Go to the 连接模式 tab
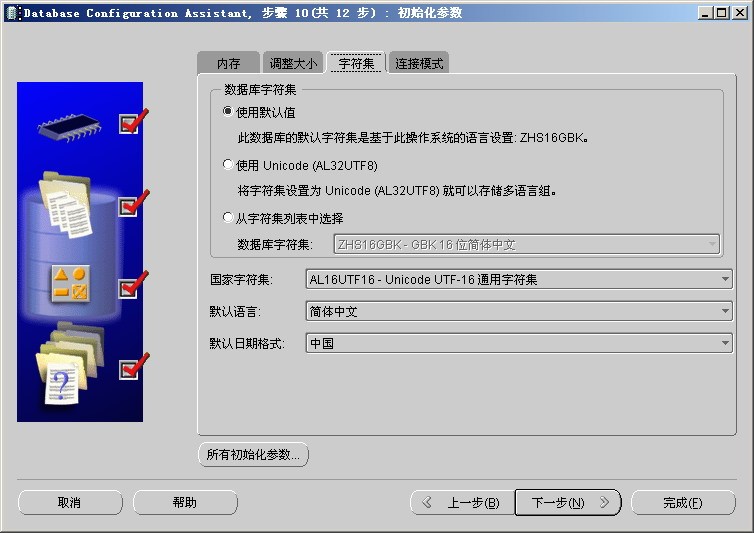 point(419,63)
